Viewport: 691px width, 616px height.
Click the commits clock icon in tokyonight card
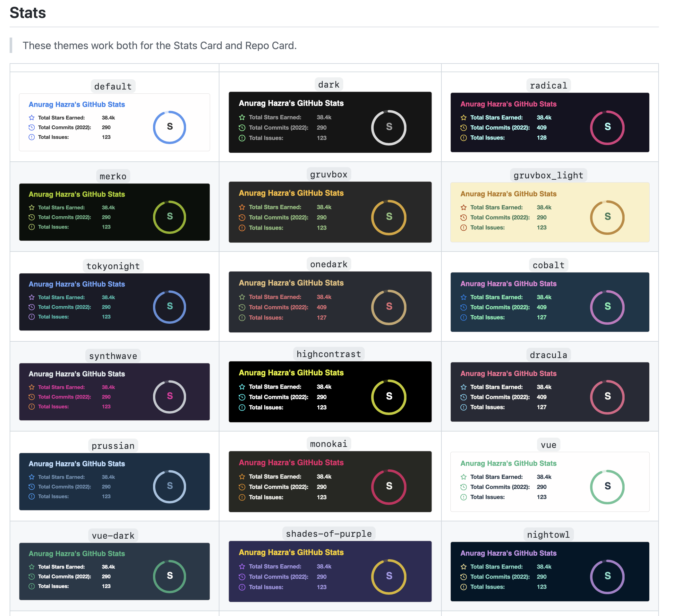click(31, 307)
